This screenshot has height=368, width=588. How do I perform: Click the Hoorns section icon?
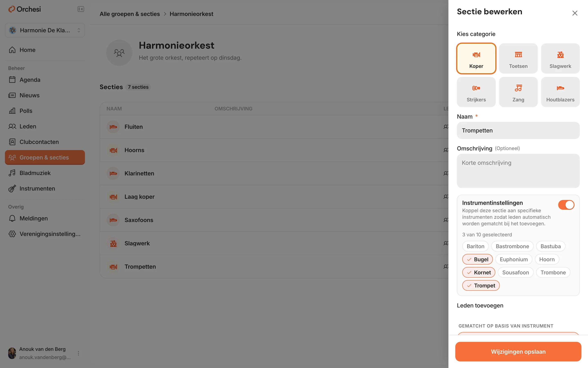tap(113, 150)
